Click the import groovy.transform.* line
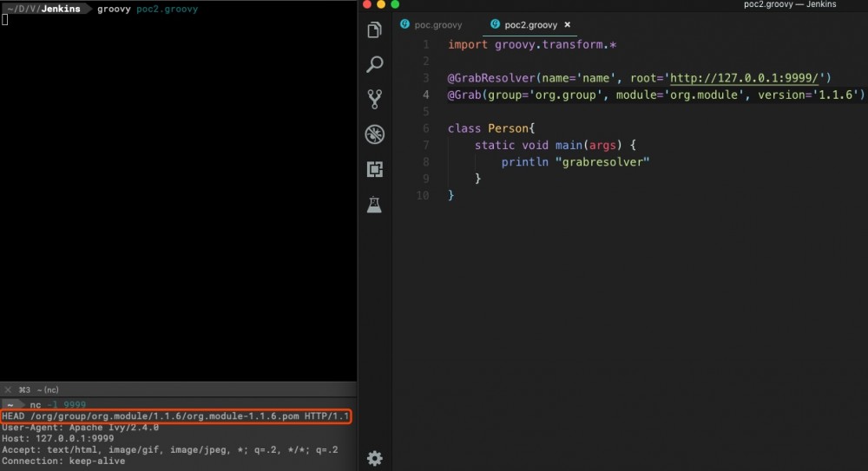Image resolution: width=868 pixels, height=471 pixels. (532, 44)
